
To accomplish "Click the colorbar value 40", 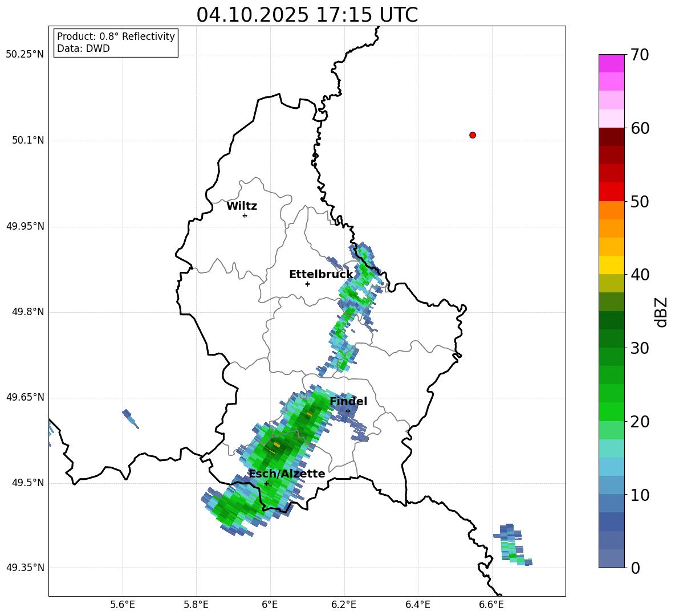I will (640, 275).
